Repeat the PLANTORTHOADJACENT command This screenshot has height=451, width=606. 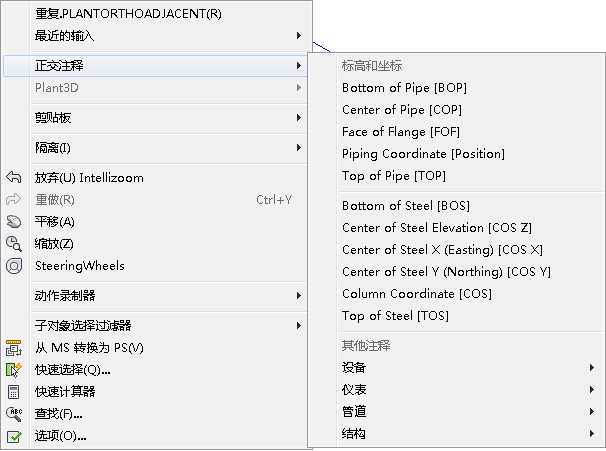pyautogui.click(x=128, y=14)
